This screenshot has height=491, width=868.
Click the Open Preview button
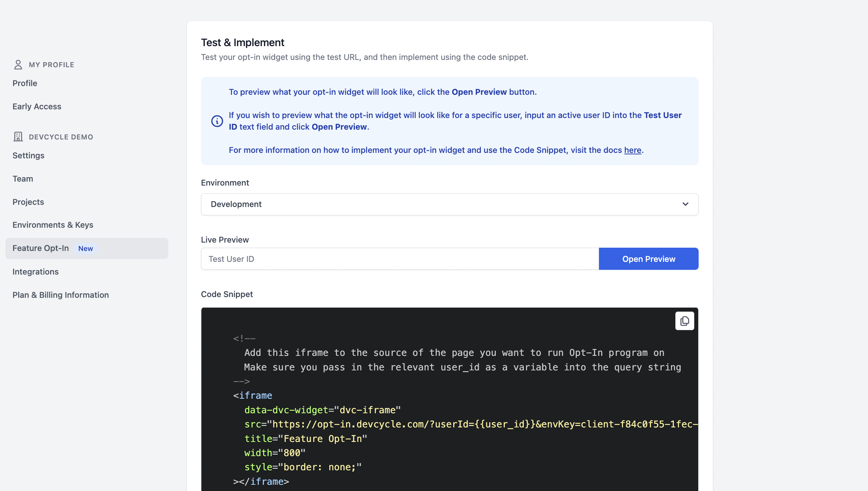(x=648, y=259)
